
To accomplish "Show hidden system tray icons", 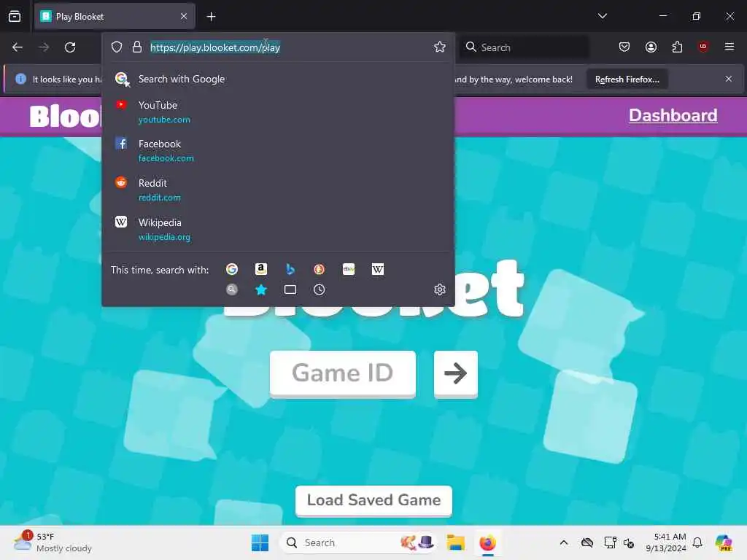I will (x=564, y=542).
